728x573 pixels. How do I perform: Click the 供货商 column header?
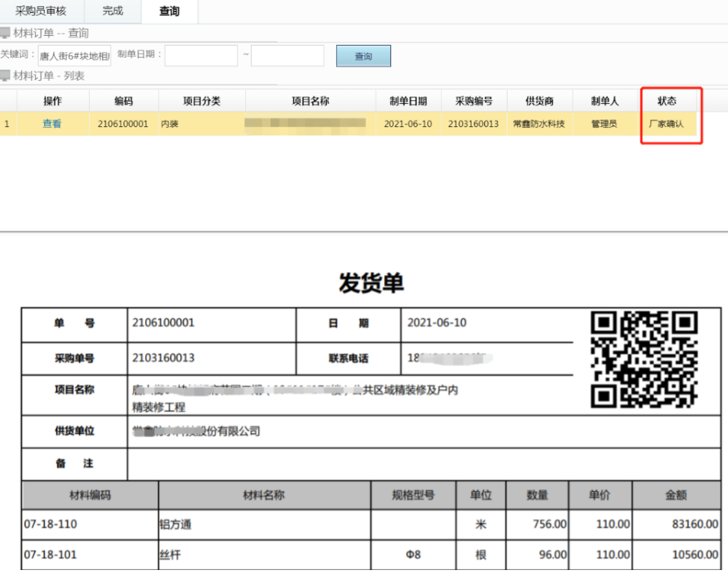537,100
